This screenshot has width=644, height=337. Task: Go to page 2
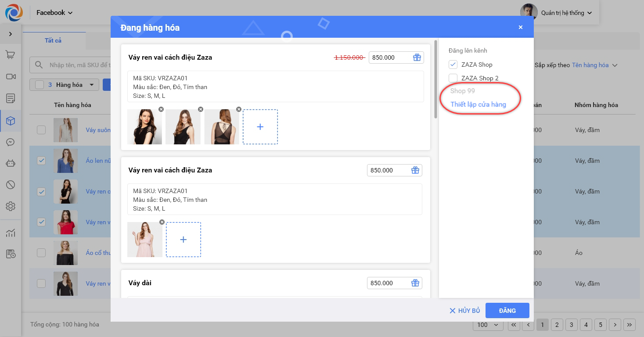pyautogui.click(x=557, y=325)
